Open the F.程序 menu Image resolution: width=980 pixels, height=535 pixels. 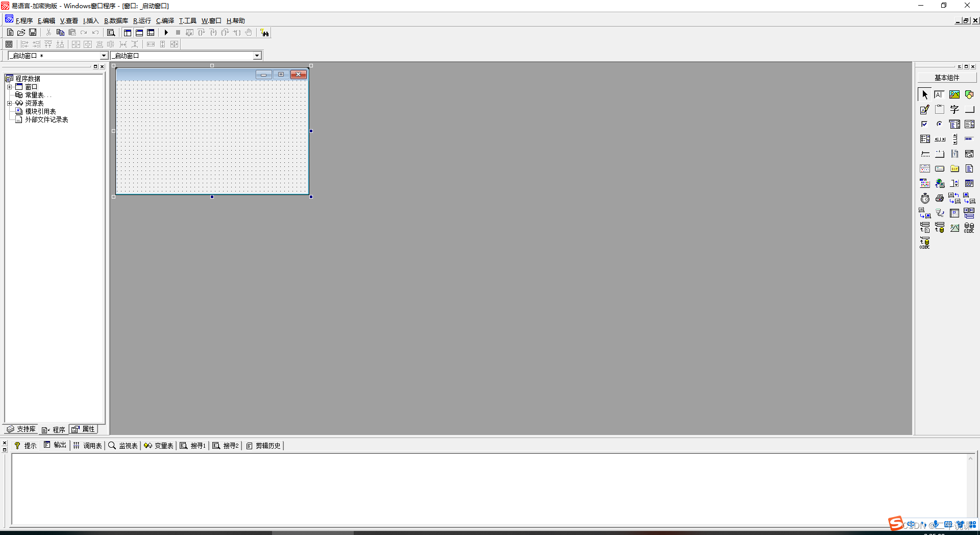tap(24, 21)
